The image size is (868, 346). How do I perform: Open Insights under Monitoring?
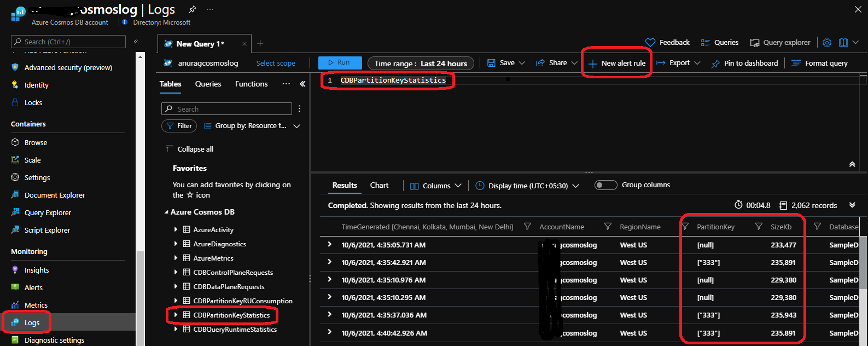click(36, 270)
